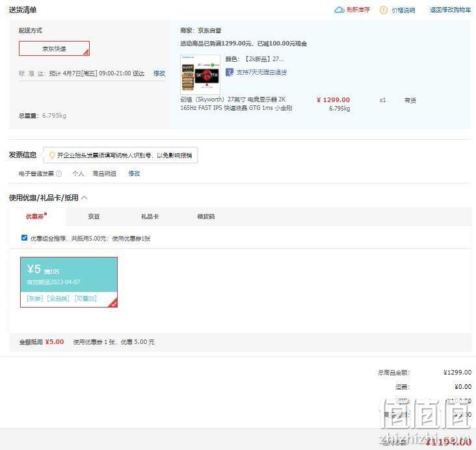The height and width of the screenshot is (450, 476).
Task: Open 价格说明 link
Action: [x=403, y=10]
